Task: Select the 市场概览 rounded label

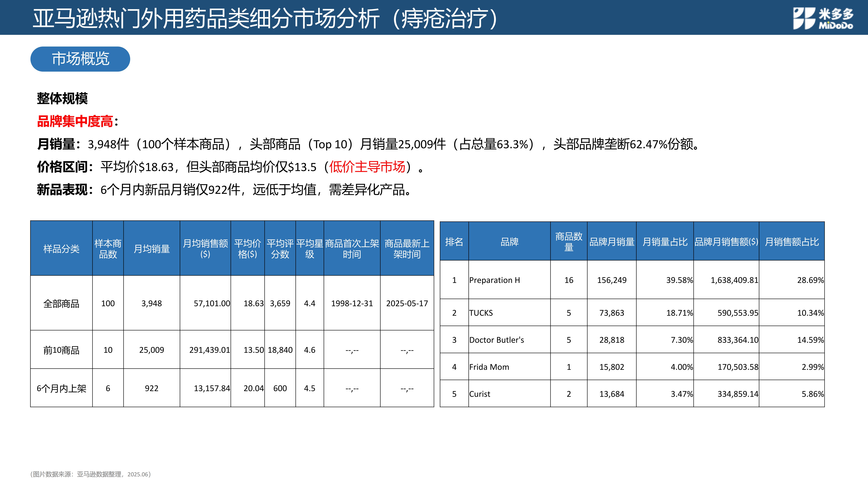Action: [80, 59]
